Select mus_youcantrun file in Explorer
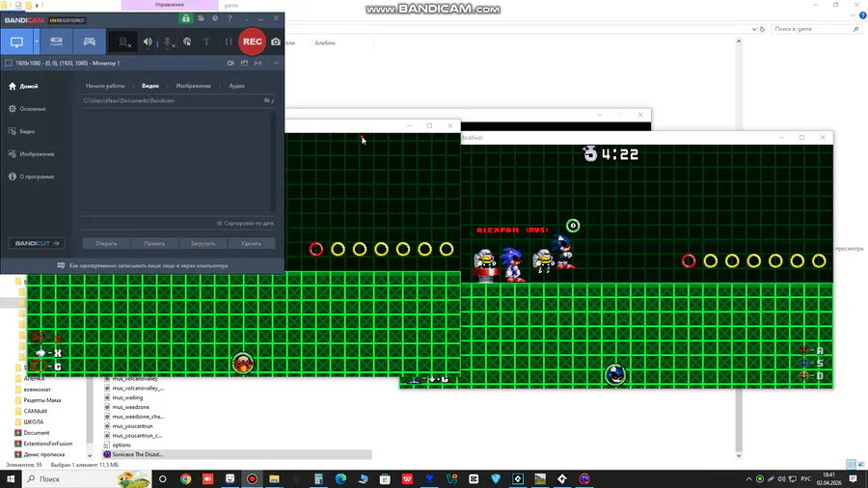The width and height of the screenshot is (868, 488). pos(132,426)
